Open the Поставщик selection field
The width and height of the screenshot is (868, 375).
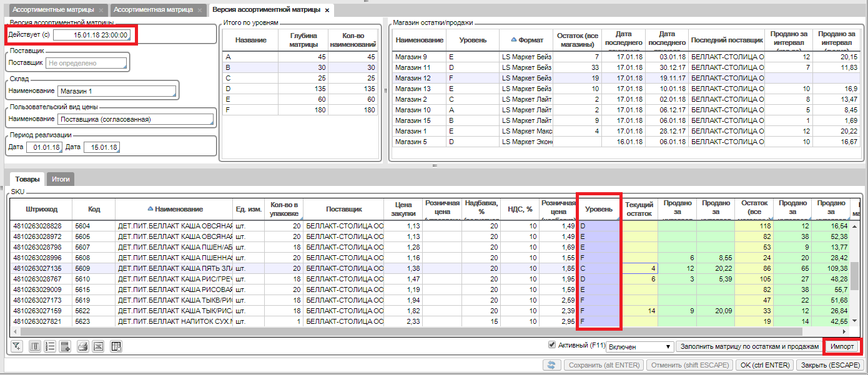point(87,62)
